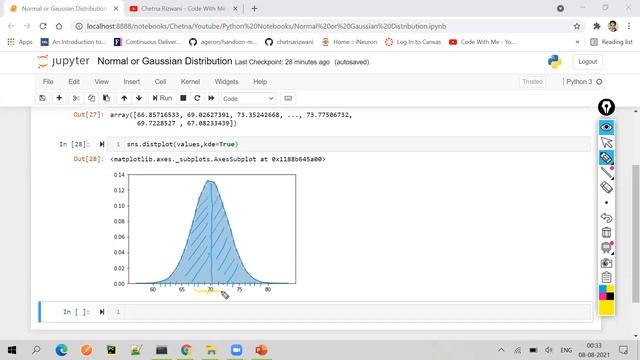Restart the kernel icon
Viewport: 640px width, 360px height.
tap(197, 98)
